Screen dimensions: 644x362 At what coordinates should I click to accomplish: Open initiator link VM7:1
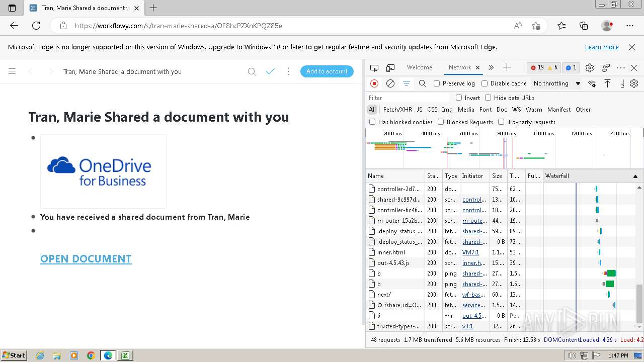coord(471,252)
